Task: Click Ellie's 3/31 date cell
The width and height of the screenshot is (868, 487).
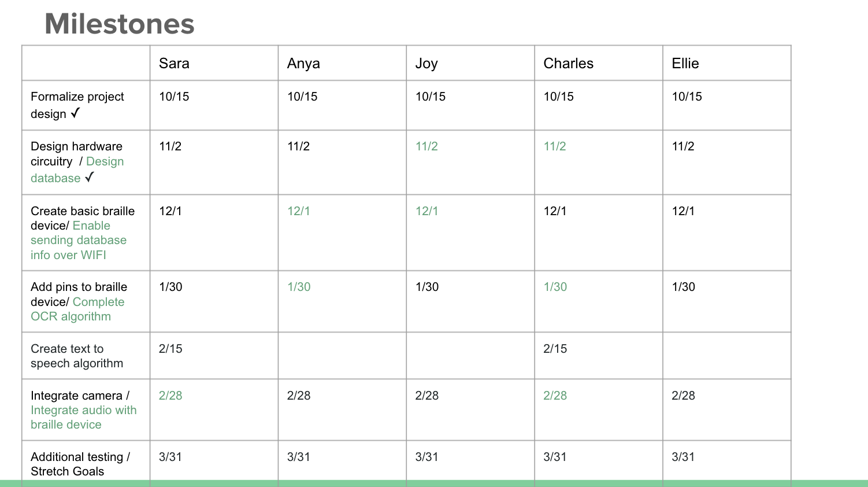Action: coord(726,460)
